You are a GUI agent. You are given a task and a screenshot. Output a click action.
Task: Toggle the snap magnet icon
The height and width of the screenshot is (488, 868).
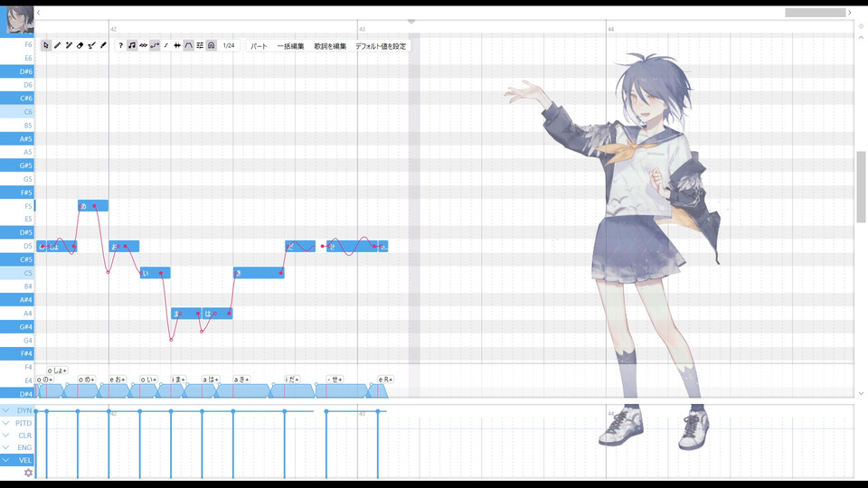(x=212, y=45)
